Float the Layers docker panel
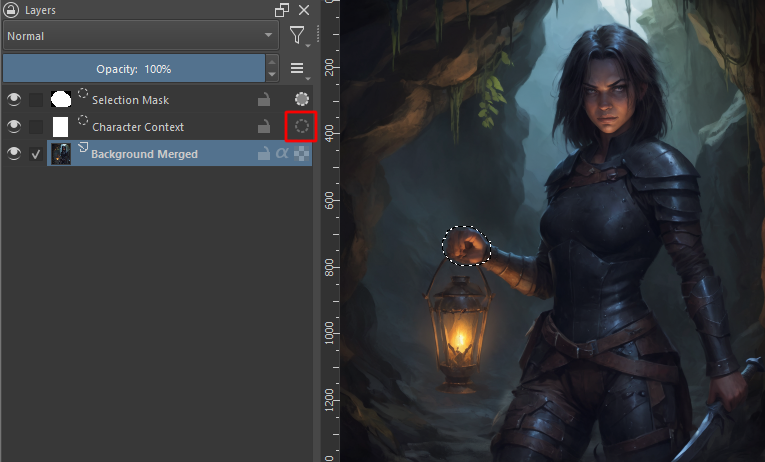The image size is (765, 462). tap(282, 10)
